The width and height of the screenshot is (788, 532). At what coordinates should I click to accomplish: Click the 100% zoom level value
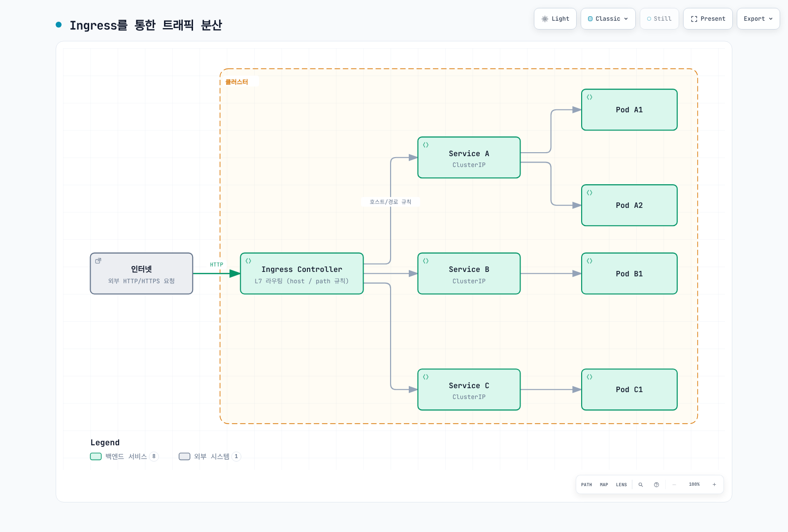[x=694, y=485]
